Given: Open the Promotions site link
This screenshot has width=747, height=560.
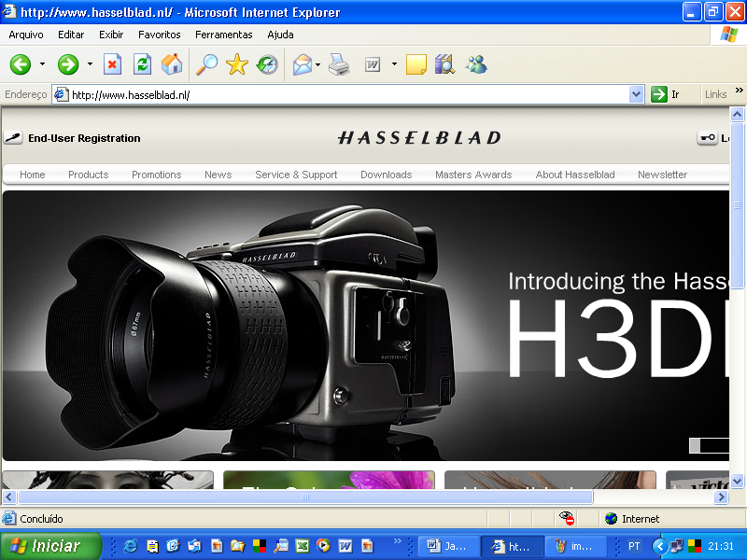Looking at the screenshot, I should 156,175.
